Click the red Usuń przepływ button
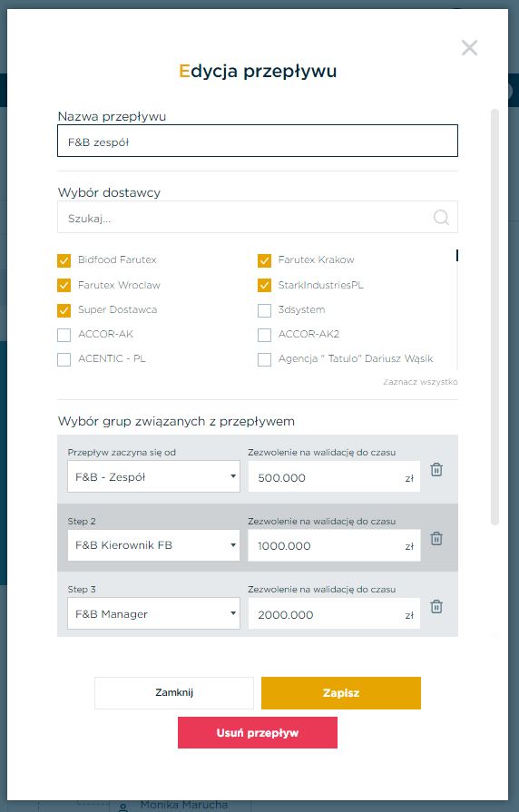This screenshot has width=519, height=812. click(258, 733)
